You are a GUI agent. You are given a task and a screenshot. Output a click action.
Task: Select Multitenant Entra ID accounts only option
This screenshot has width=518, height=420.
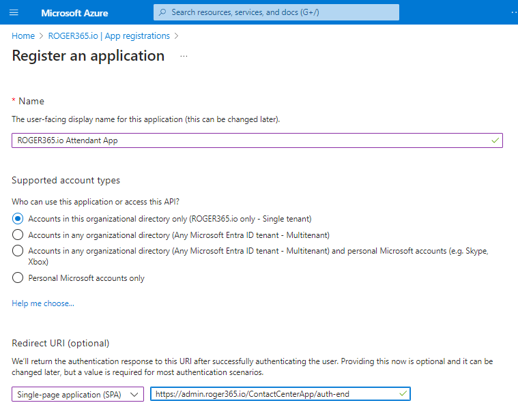[x=18, y=235]
